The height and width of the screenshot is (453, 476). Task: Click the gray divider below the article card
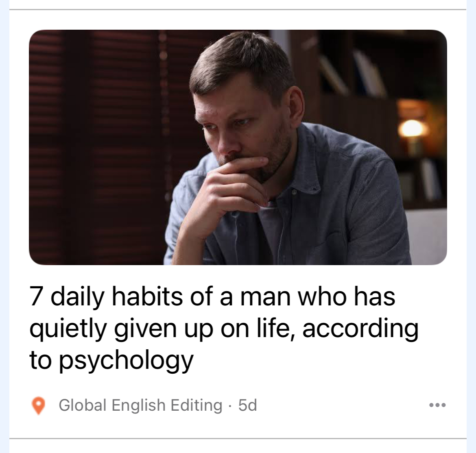click(238, 438)
